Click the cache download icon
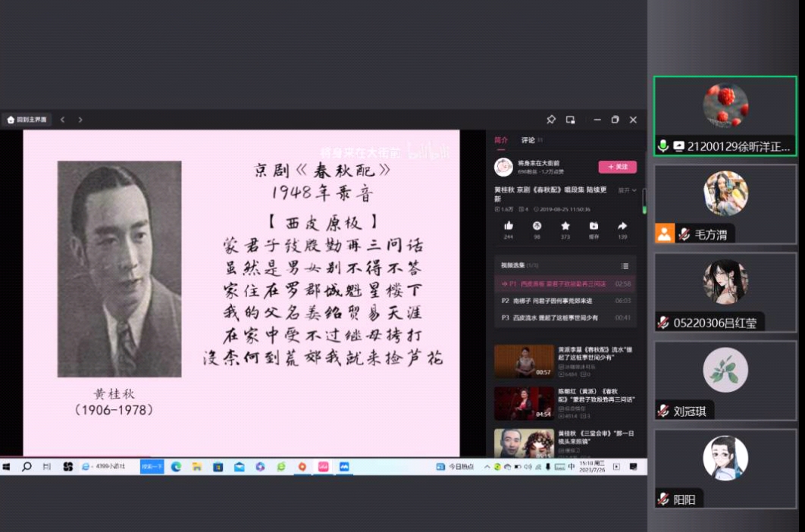This screenshot has width=805, height=532. tap(594, 226)
